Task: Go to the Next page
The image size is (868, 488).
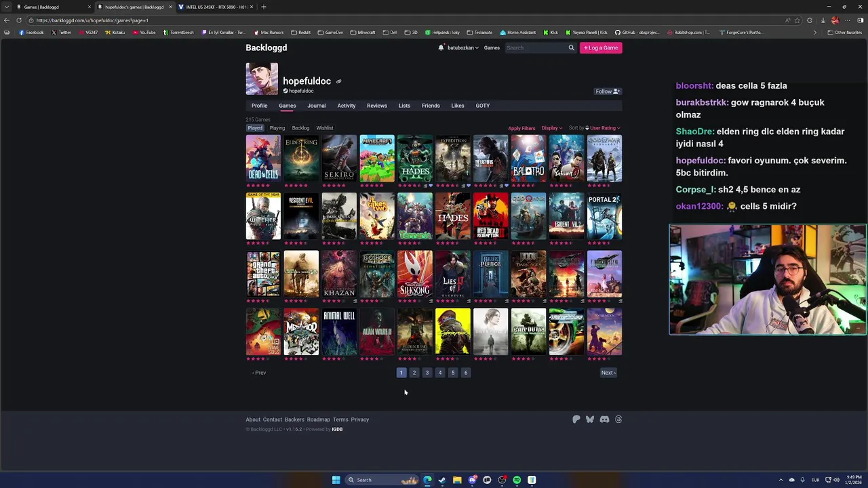Action: [x=608, y=373]
